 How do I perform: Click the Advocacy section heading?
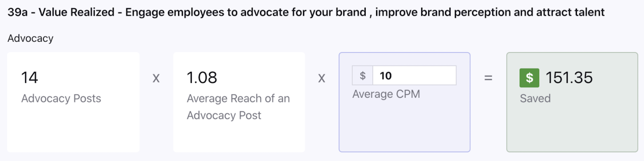point(31,38)
